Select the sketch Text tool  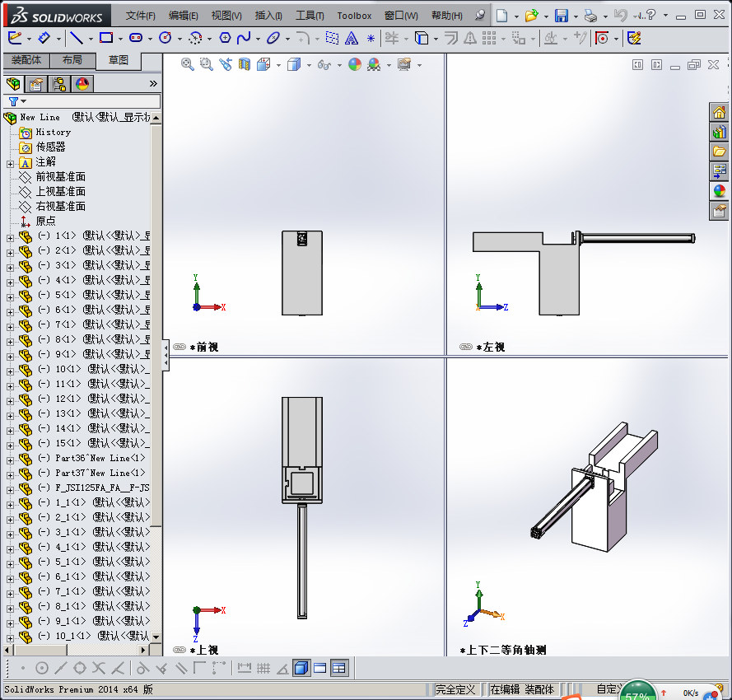click(351, 38)
